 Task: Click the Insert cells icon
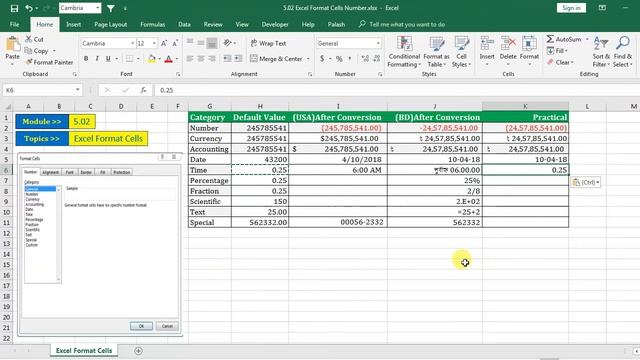(487, 44)
